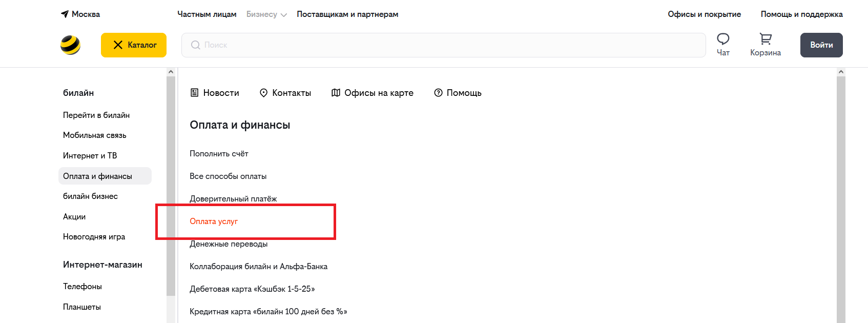Open Офисы и покрытие link
This screenshot has height=323, width=868.
pos(705,14)
